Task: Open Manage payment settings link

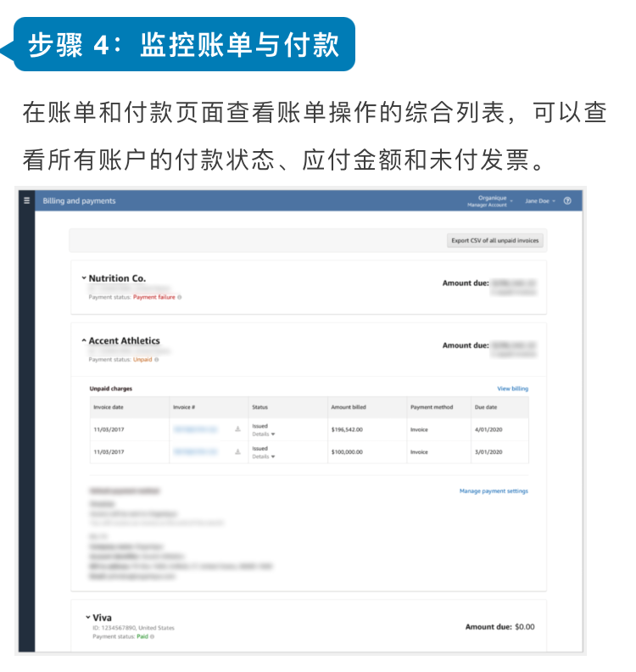Action: tap(494, 490)
